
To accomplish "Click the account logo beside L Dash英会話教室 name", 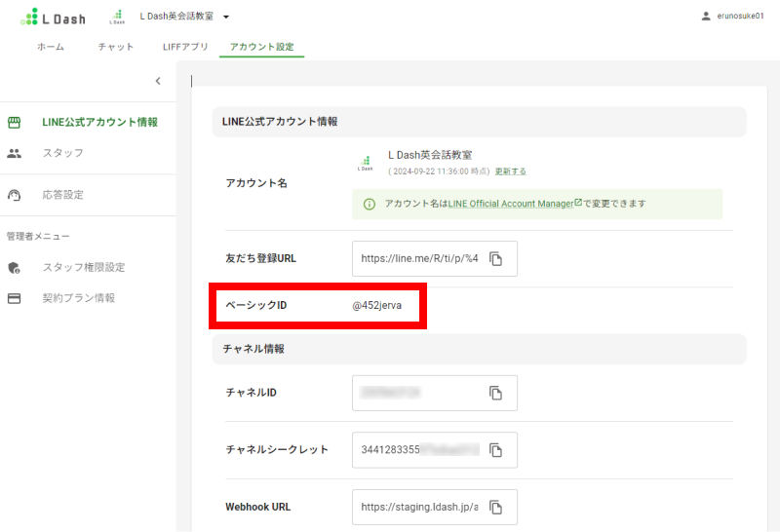I will (x=365, y=163).
